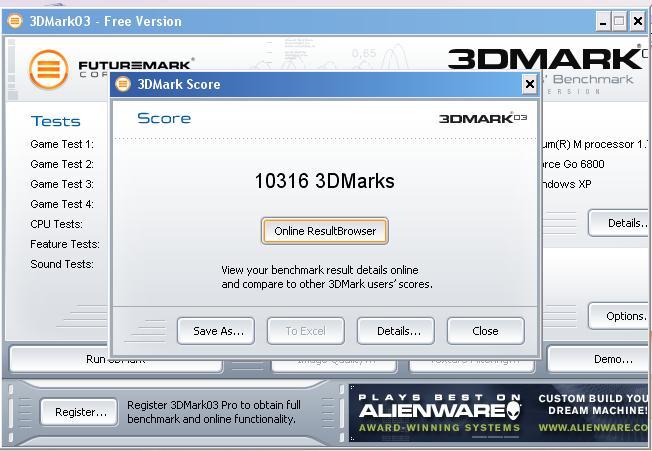Click the "View your benchmark result details online" text
The height and width of the screenshot is (451, 652).
point(320,270)
